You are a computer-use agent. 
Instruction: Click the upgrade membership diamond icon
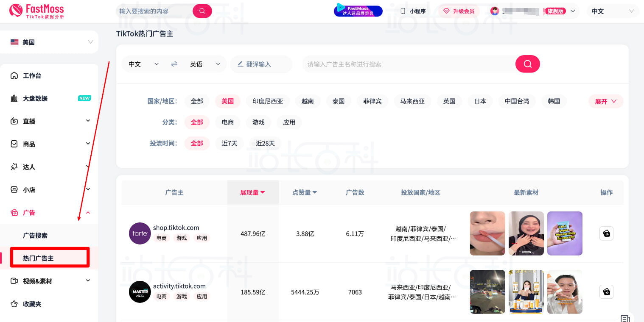click(x=446, y=11)
